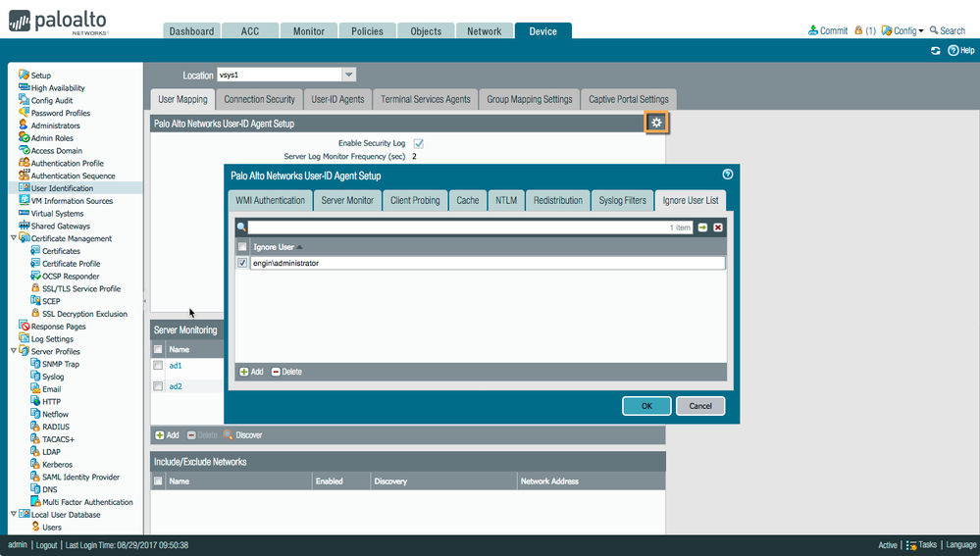Open the Location vsys1 dropdown
Image resolution: width=980 pixels, height=556 pixels.
click(x=349, y=75)
